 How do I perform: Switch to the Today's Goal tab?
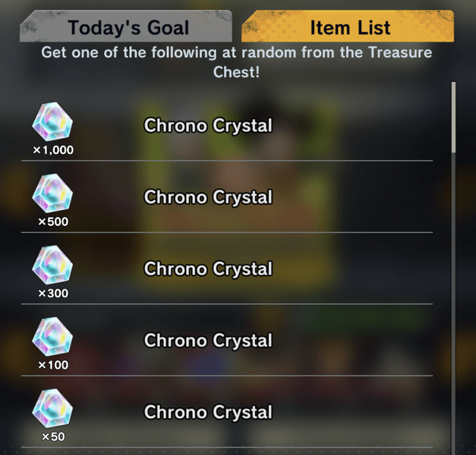coord(128,28)
